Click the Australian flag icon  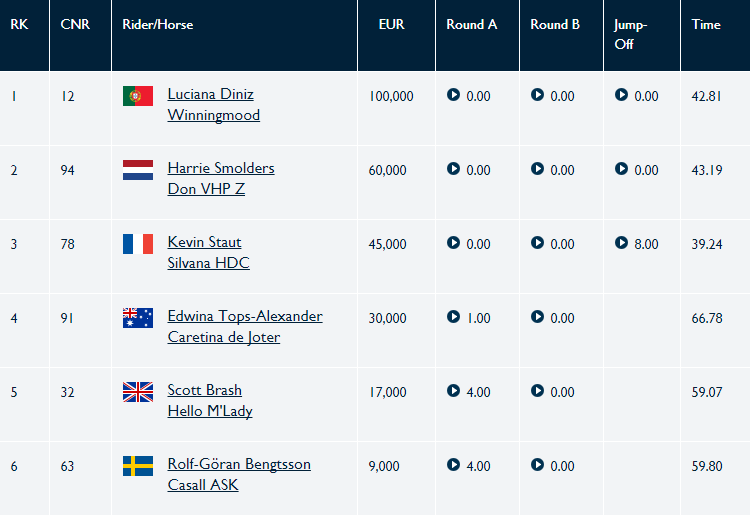click(x=138, y=318)
